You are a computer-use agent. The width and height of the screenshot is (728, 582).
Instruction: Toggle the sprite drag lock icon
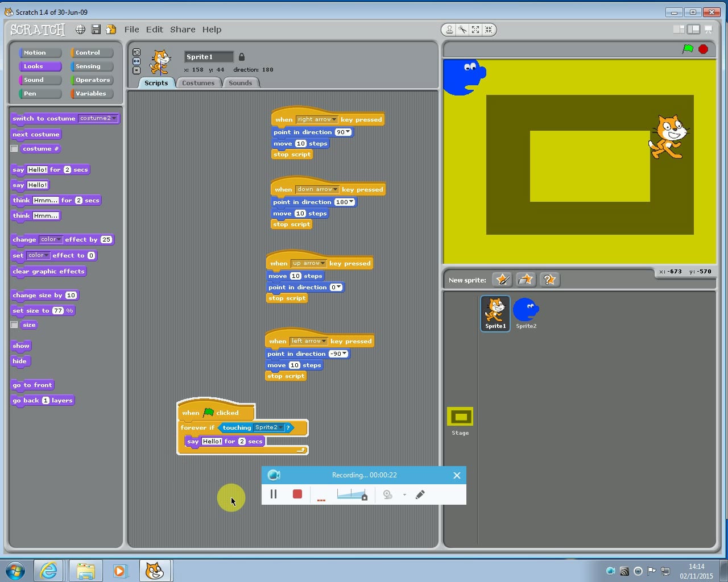click(242, 57)
